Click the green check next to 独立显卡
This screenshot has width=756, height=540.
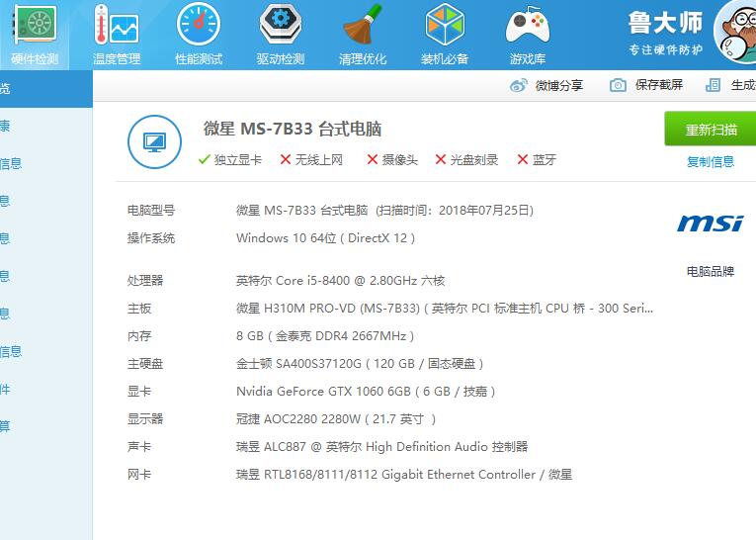click(204, 159)
